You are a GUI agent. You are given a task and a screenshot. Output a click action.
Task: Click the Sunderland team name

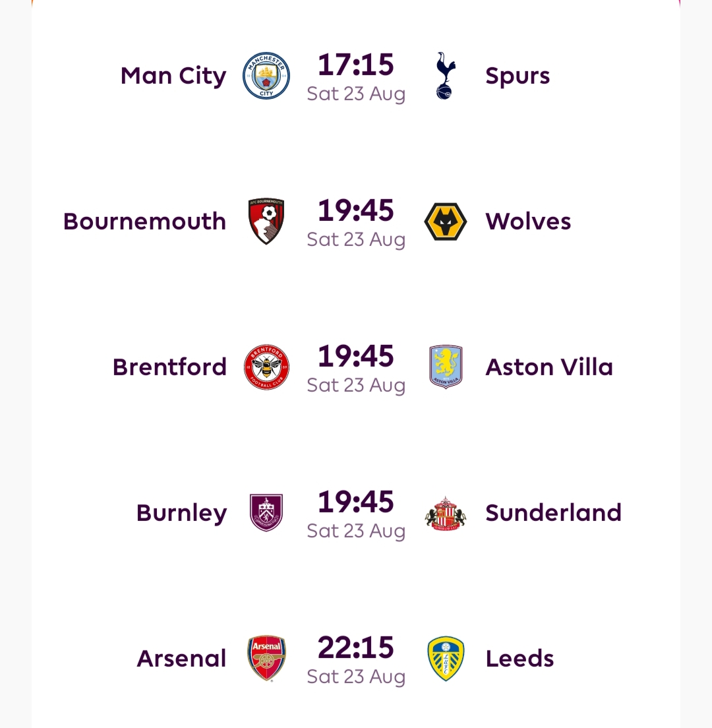pyautogui.click(x=553, y=513)
